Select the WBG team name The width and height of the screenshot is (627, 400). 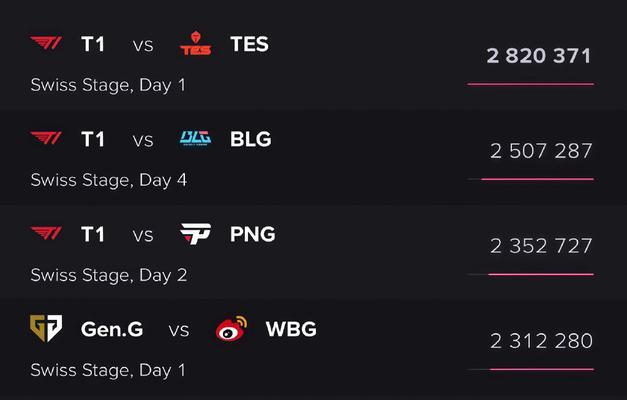coord(291,329)
